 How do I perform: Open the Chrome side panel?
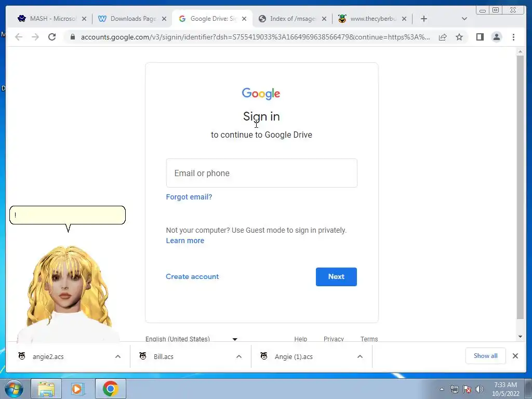(480, 37)
